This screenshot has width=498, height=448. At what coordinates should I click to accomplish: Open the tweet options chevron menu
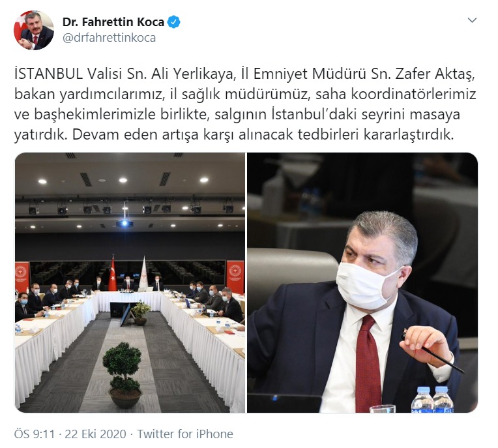tap(472, 20)
